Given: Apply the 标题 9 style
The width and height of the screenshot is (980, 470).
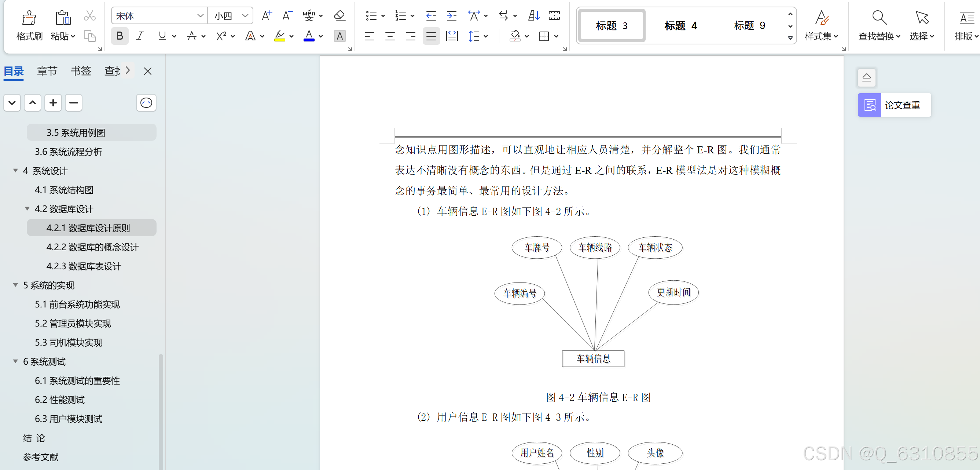Looking at the screenshot, I should [x=749, y=25].
